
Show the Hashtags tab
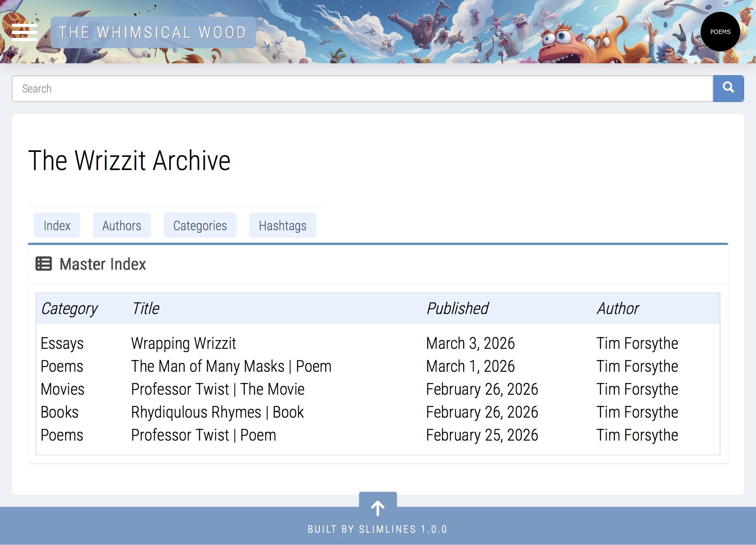(x=282, y=225)
